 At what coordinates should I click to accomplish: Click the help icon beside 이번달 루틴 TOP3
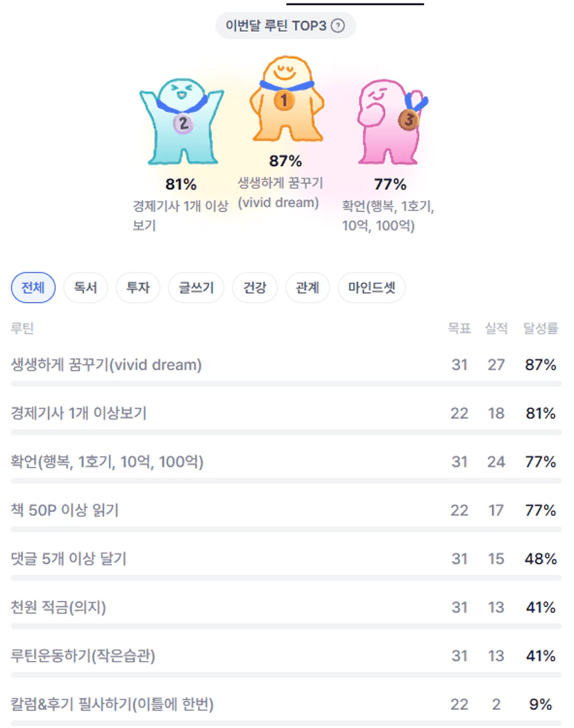(x=338, y=26)
